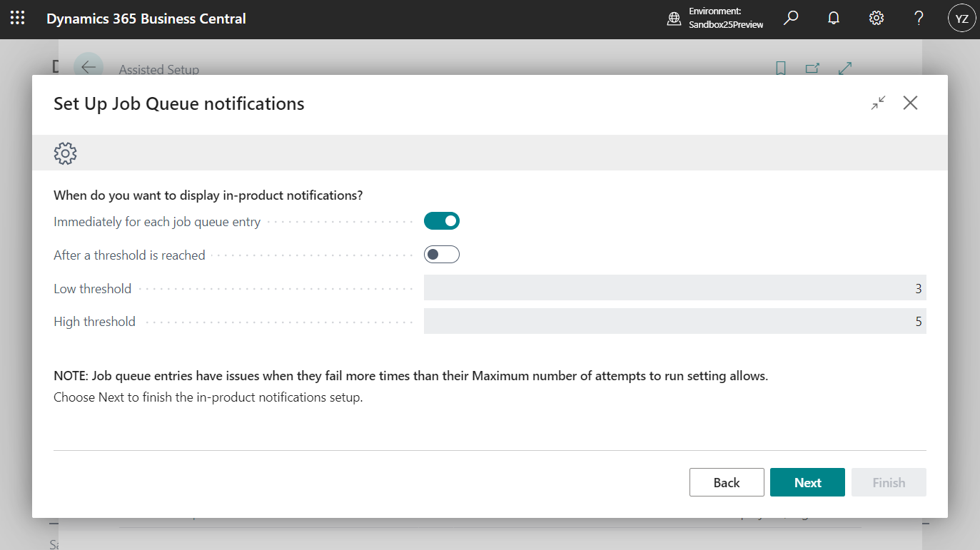
Task: Turn on 'After a threshold is reached'
Action: [x=441, y=254]
